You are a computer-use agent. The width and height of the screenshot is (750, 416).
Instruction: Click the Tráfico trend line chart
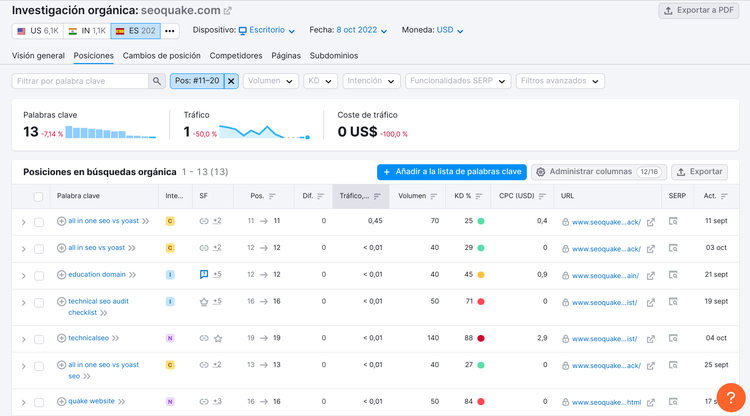click(x=265, y=132)
